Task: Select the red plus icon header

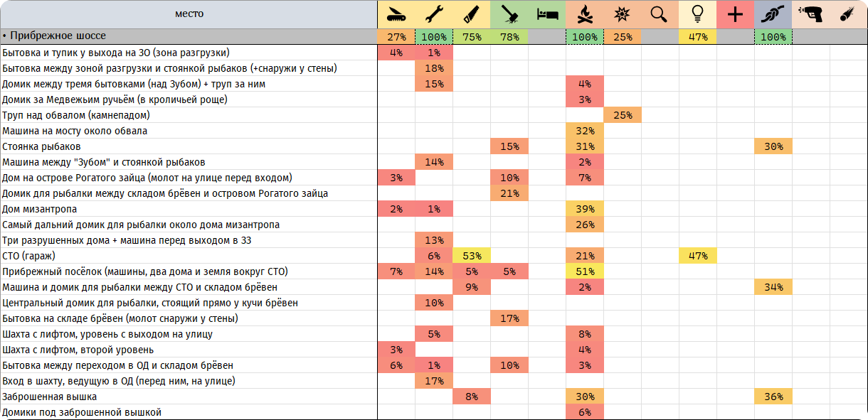Action: pos(736,14)
